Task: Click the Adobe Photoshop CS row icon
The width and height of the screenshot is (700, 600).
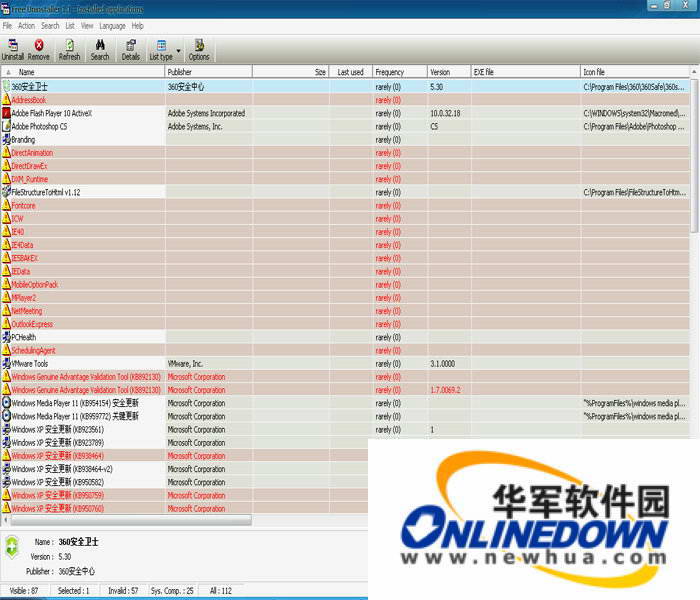Action: click(x=6, y=126)
